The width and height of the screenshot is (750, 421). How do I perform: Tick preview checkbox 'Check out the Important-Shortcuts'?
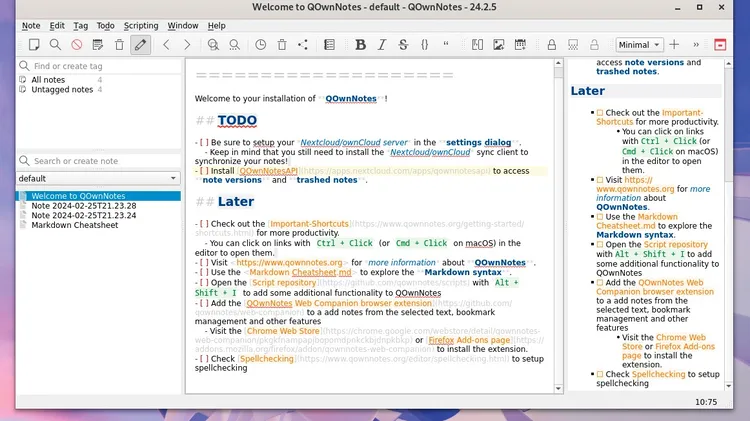(600, 113)
